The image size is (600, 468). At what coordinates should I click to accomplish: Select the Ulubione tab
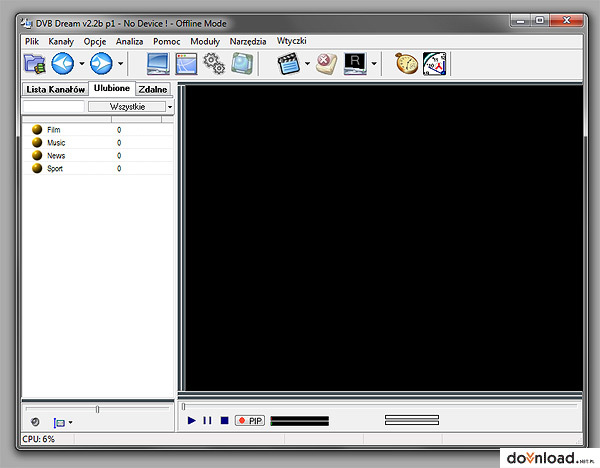pyautogui.click(x=112, y=88)
